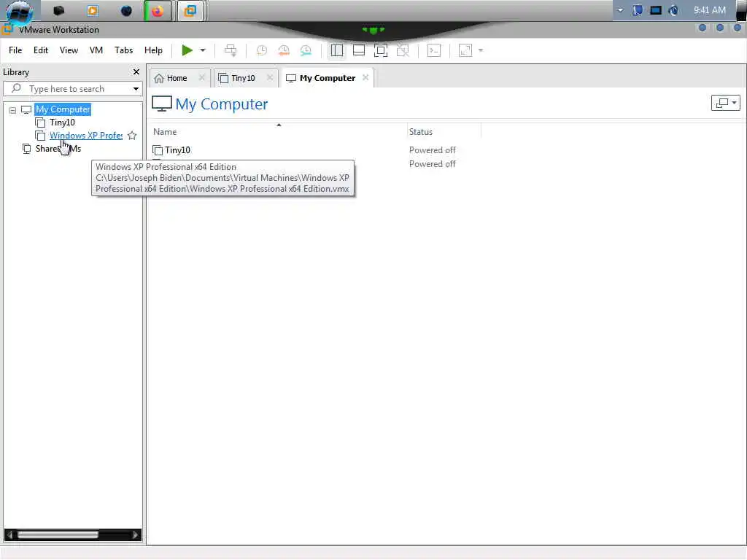
Task: Open the stretch display dropdown arrow
Action: (481, 50)
